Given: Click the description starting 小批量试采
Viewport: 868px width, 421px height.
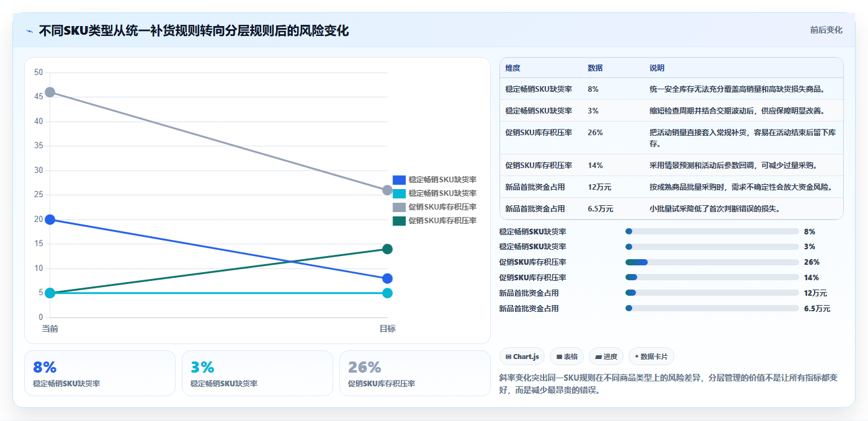Looking at the screenshot, I should (715, 209).
